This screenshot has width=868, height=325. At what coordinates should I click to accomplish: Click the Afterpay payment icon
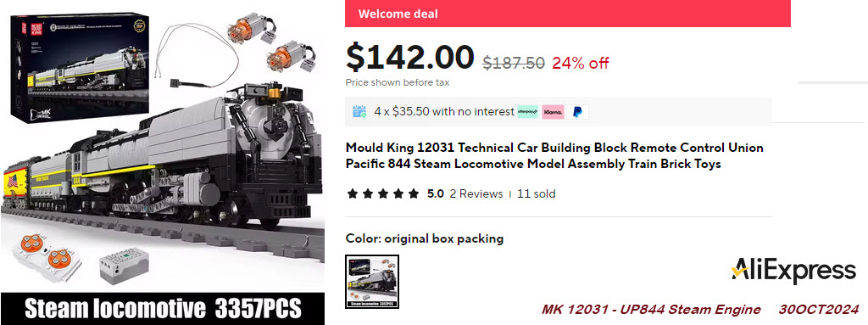(527, 112)
